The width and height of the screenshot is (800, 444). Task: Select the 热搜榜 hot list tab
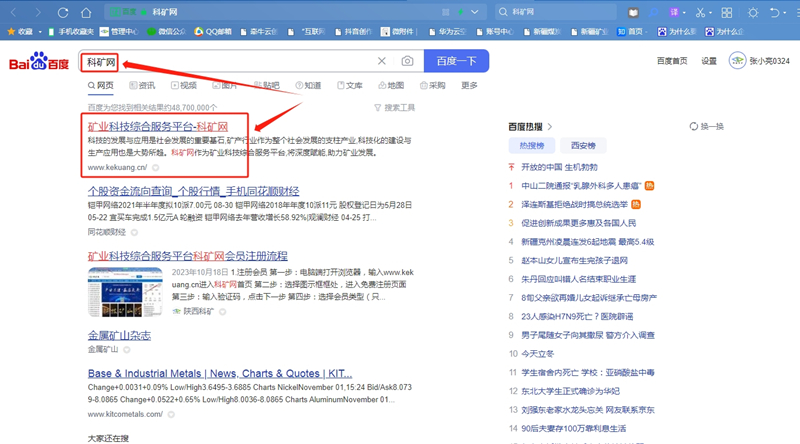531,146
